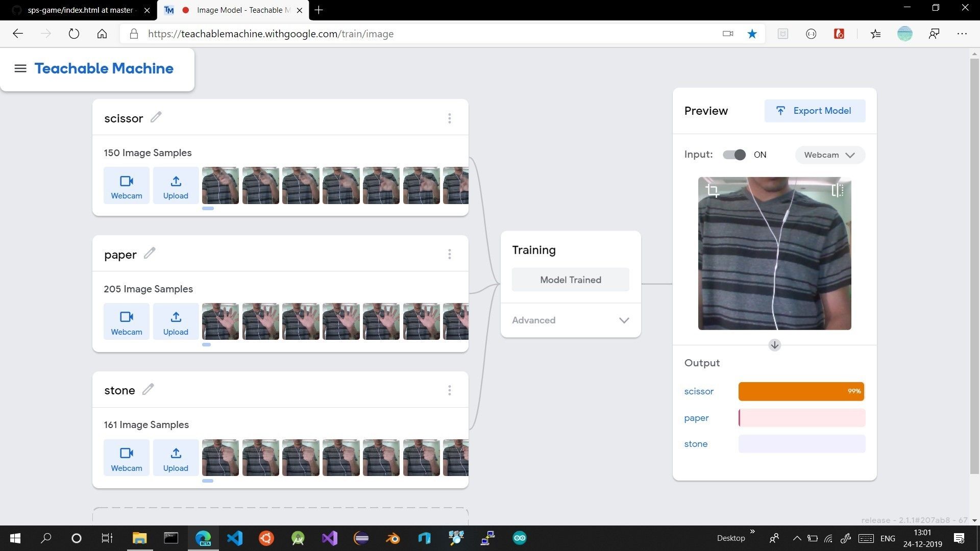Click Upload button in paper class
The width and height of the screenshot is (980, 551).
(x=176, y=321)
